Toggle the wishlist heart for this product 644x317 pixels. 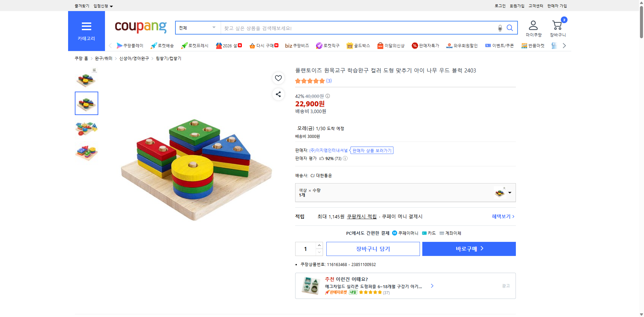coord(278,78)
